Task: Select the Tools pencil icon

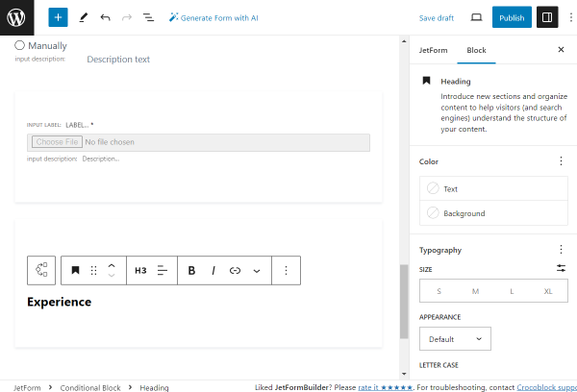Action: pos(84,17)
